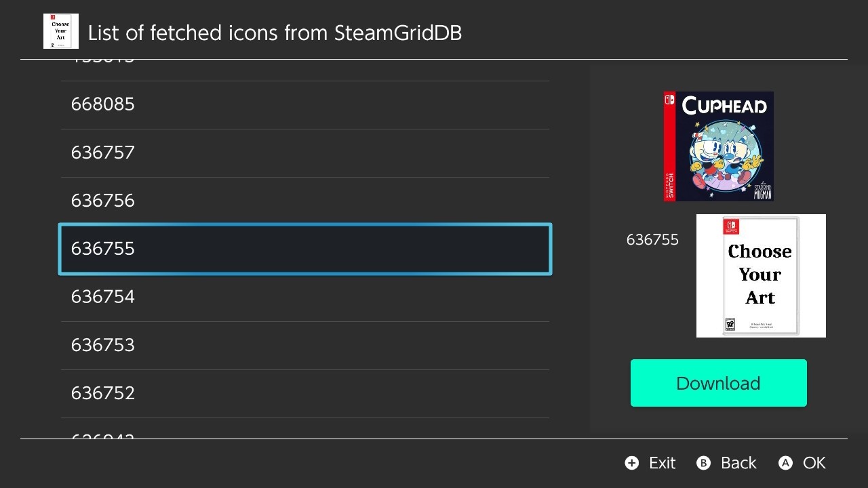
Task: Click the Choose Your Art placeholder image
Action: (x=761, y=276)
